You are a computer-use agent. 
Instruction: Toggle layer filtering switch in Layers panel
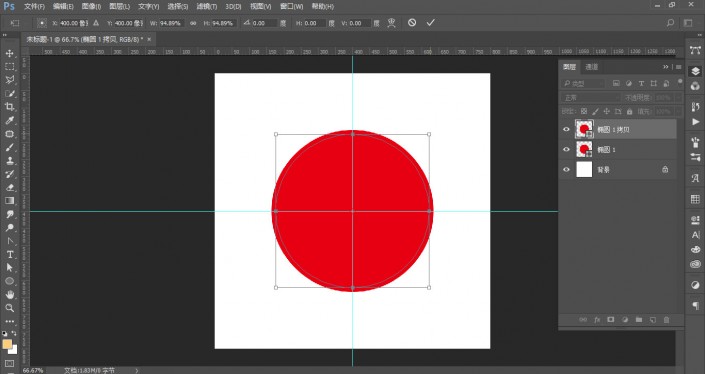pos(680,82)
